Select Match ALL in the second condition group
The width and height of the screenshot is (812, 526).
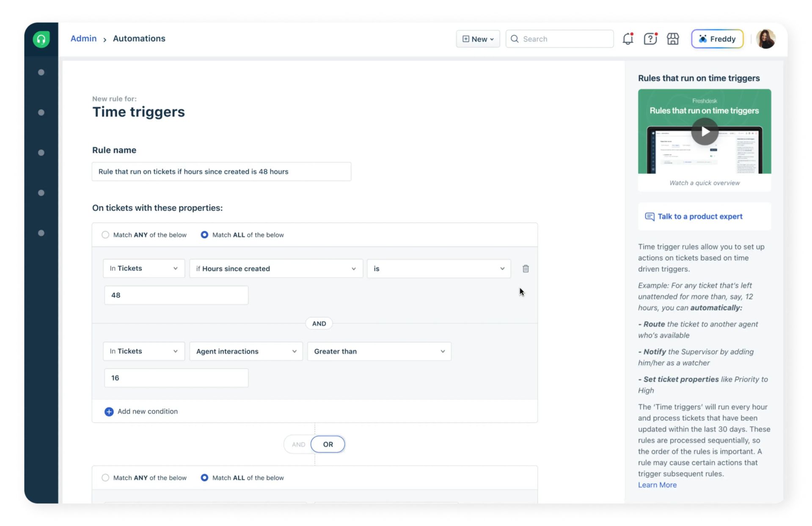(x=204, y=477)
